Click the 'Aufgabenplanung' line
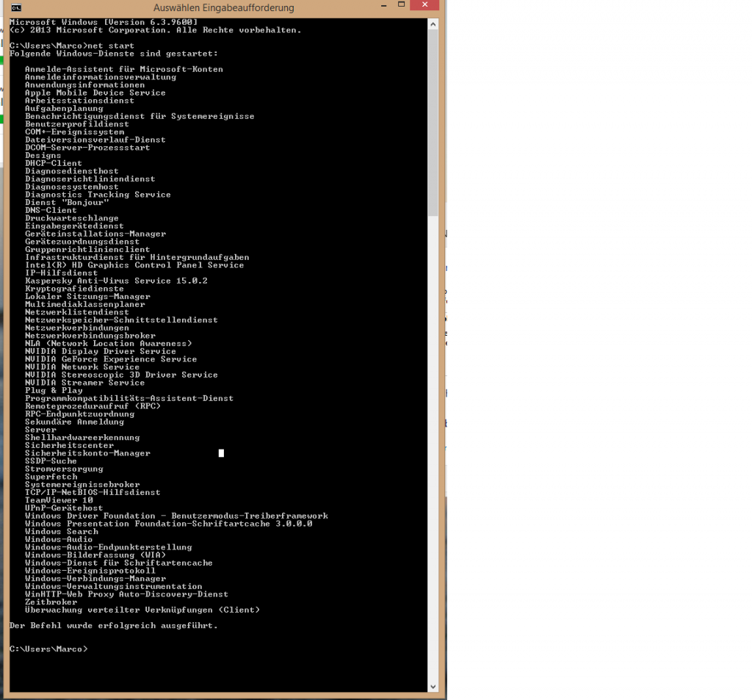752x700 pixels. point(64,109)
